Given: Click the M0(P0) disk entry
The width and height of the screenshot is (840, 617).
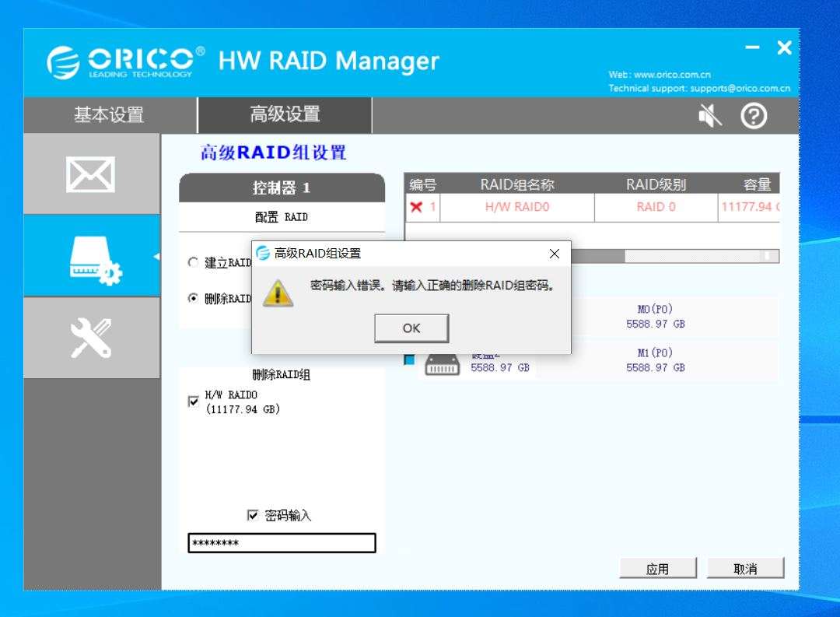Looking at the screenshot, I should [655, 316].
